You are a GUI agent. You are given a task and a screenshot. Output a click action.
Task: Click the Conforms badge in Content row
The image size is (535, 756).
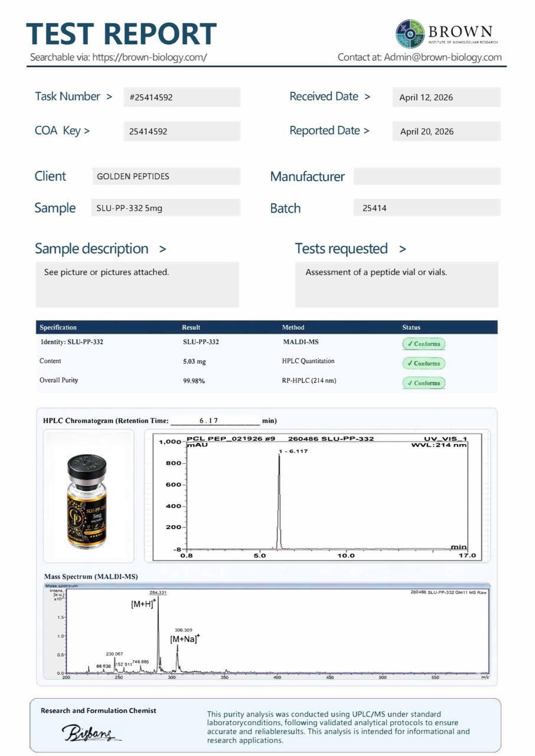pos(423,363)
